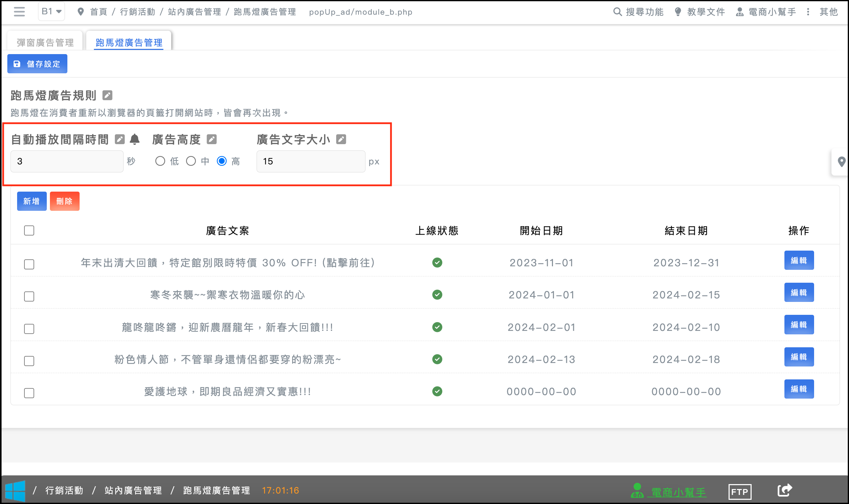Click 編輯 for the 愛護地球 ad row
This screenshot has width=849, height=504.
799,389
